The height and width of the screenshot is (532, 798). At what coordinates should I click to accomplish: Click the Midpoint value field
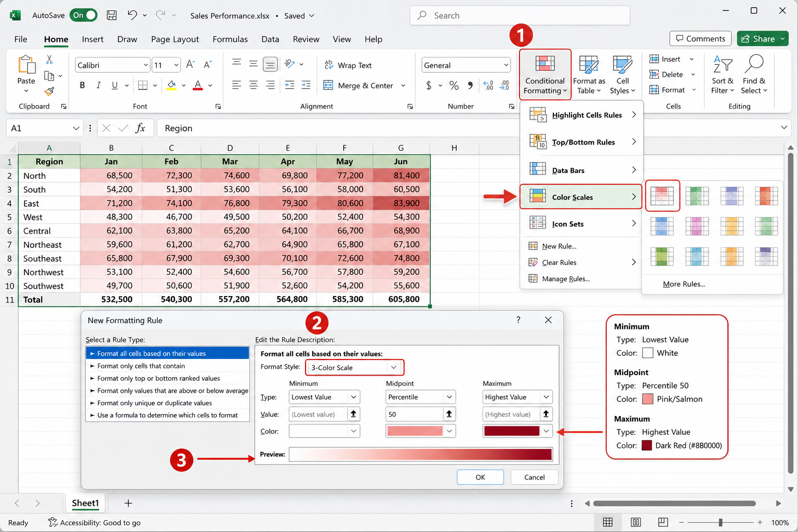point(414,414)
